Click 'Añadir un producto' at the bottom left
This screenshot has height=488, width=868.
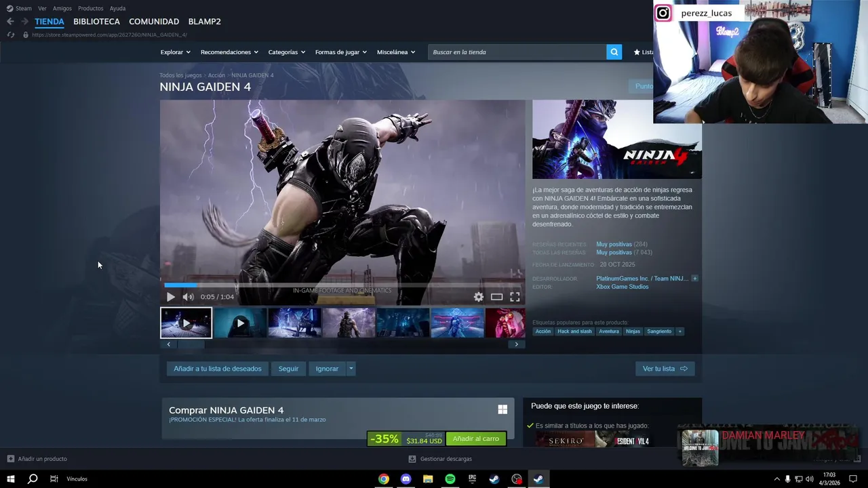[37, 459]
